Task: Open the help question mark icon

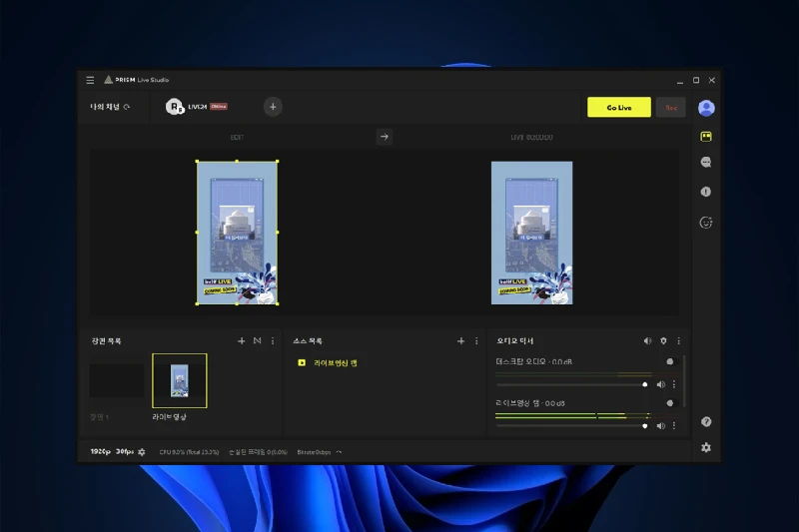Action: [x=706, y=422]
